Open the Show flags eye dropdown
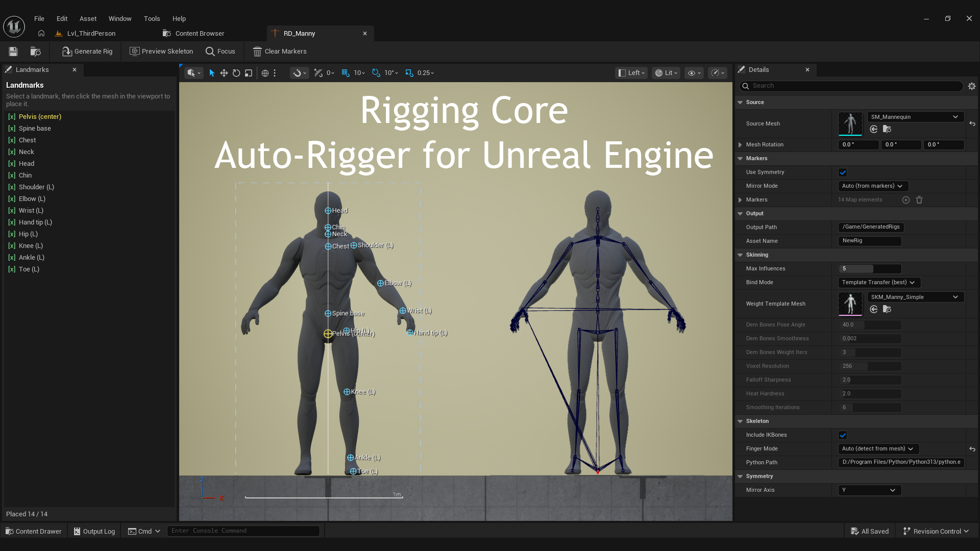 pyautogui.click(x=694, y=73)
